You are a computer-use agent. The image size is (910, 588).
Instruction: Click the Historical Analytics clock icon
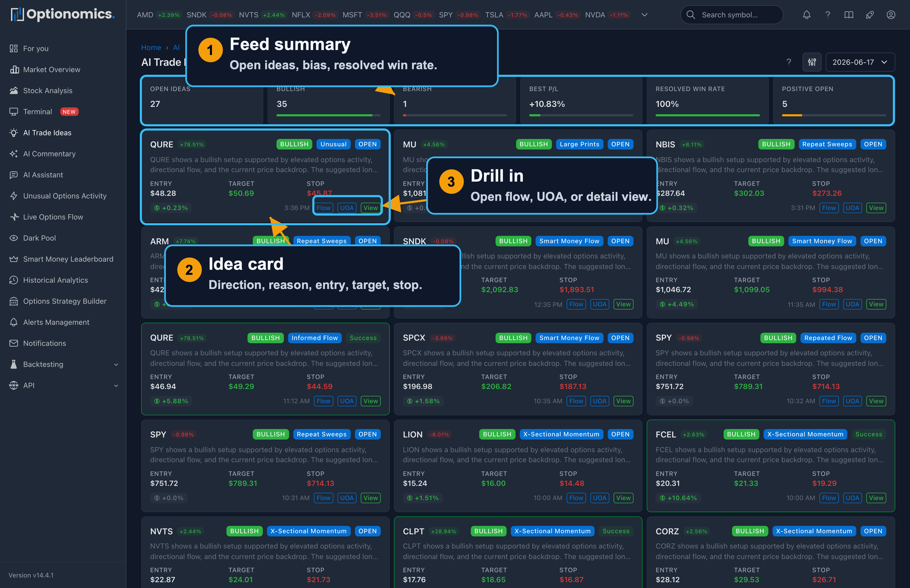[14, 280]
